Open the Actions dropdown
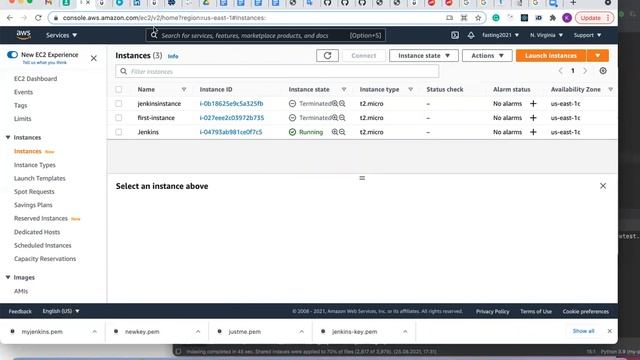 pos(487,56)
